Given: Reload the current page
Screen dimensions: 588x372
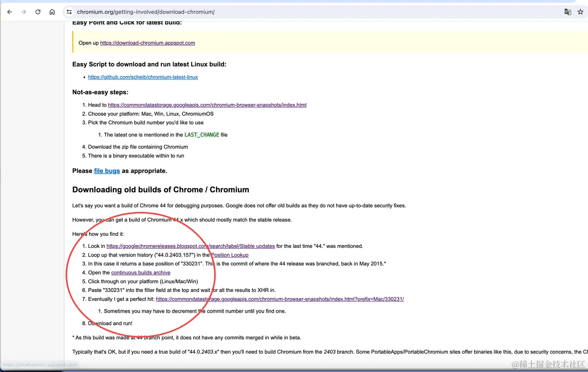Looking at the screenshot, I should click(x=38, y=12).
